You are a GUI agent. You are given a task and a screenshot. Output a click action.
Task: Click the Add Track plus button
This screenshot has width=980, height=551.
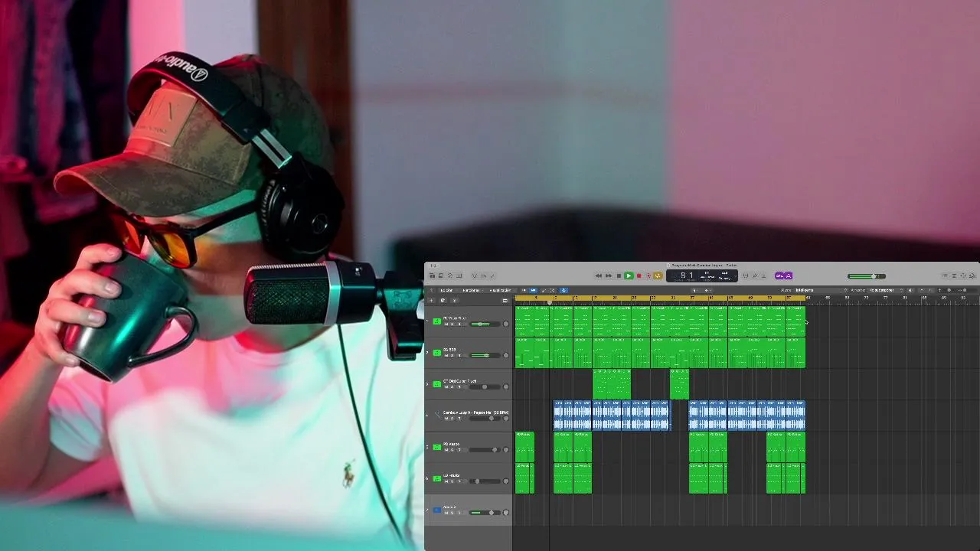(x=431, y=300)
